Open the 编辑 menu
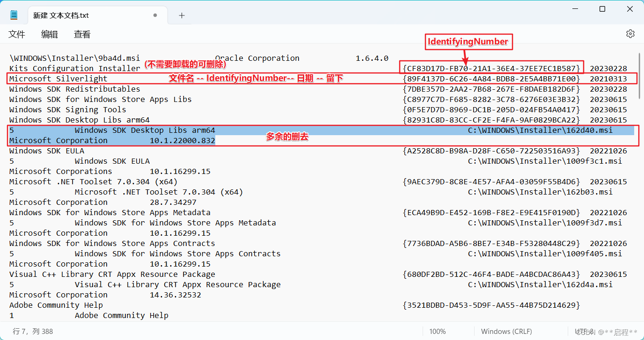 coord(50,34)
